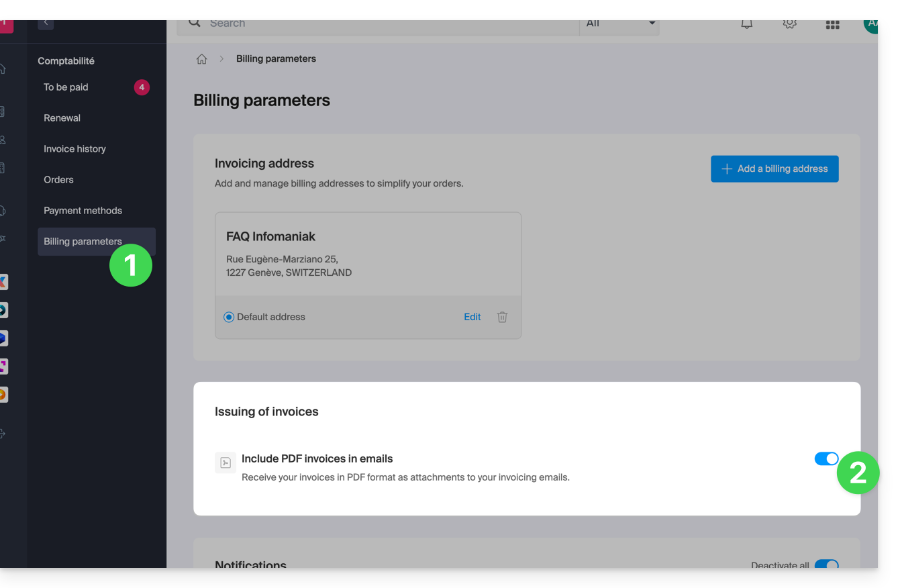
Task: Open the apps grid launcher
Action: point(832,25)
